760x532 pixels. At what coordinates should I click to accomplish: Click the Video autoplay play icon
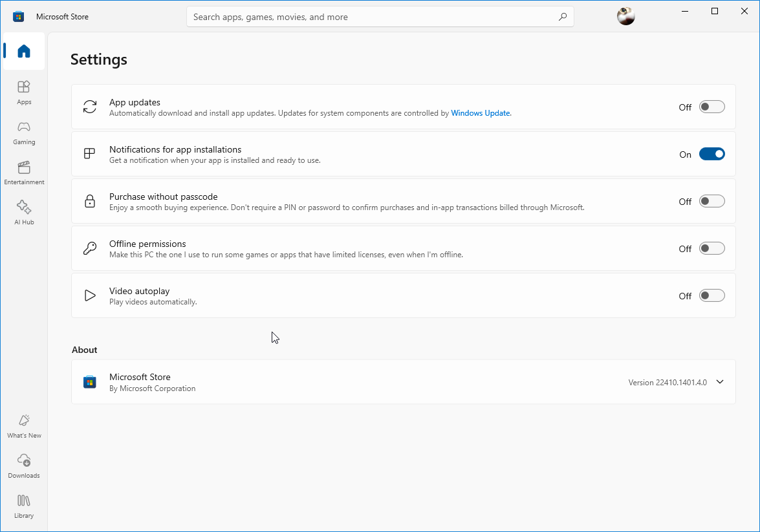(x=90, y=295)
